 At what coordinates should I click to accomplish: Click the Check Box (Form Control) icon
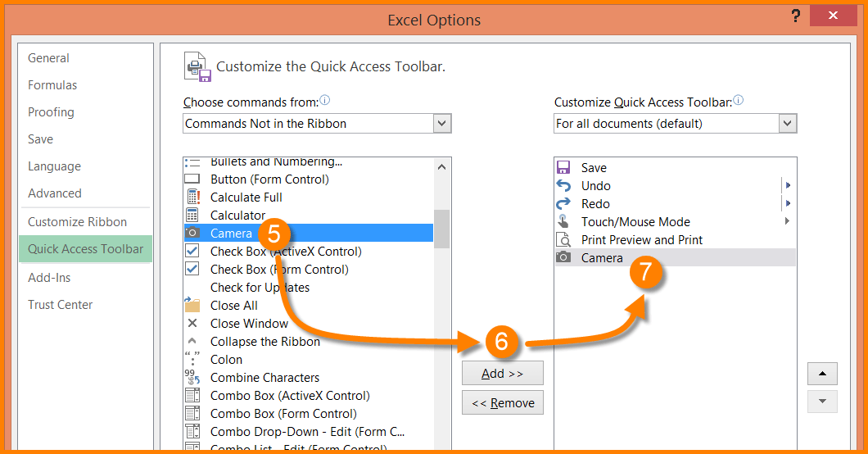click(x=192, y=269)
